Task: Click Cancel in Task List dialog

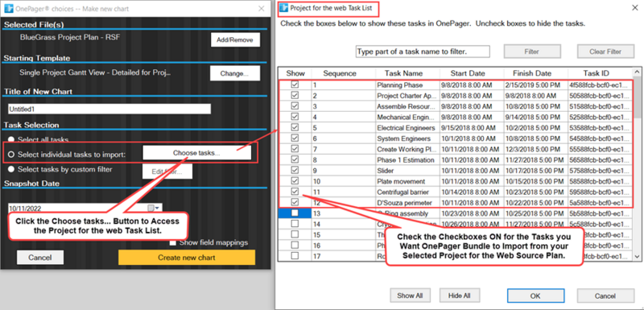Action: pyautogui.click(x=605, y=296)
